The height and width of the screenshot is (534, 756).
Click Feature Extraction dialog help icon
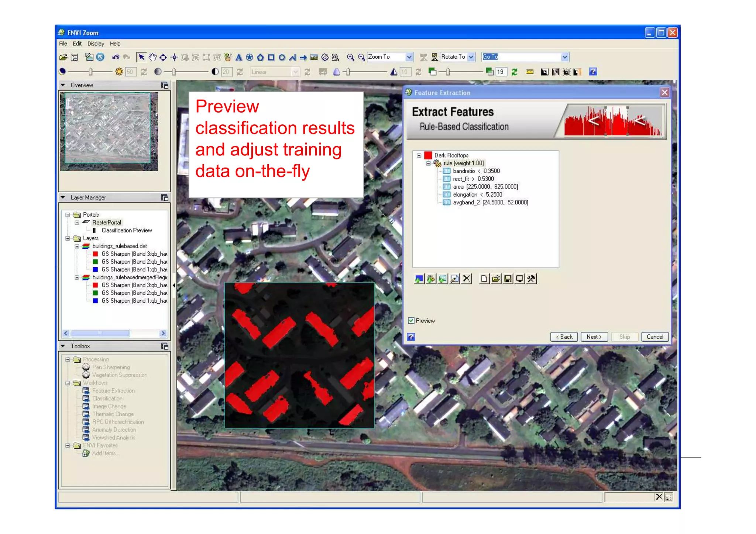(x=411, y=337)
